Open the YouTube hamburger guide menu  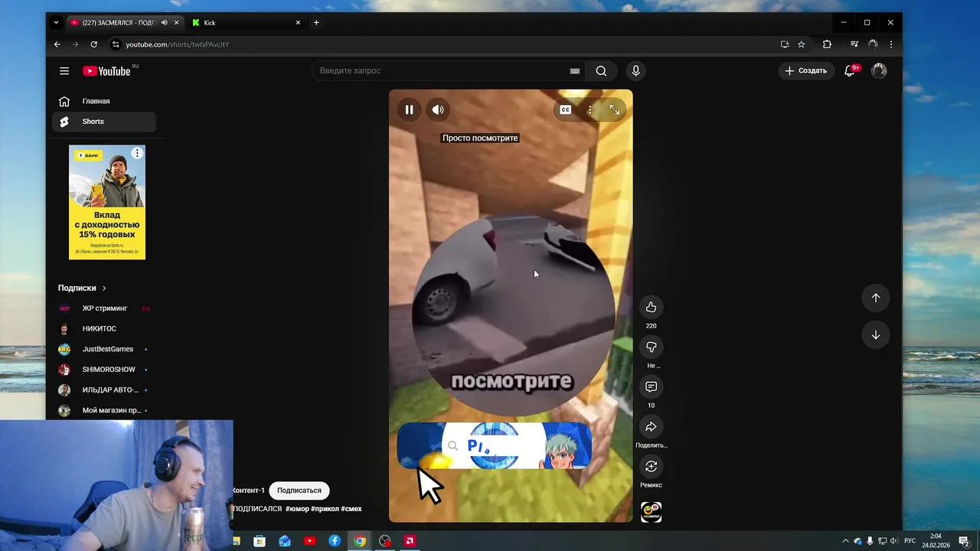(x=64, y=70)
